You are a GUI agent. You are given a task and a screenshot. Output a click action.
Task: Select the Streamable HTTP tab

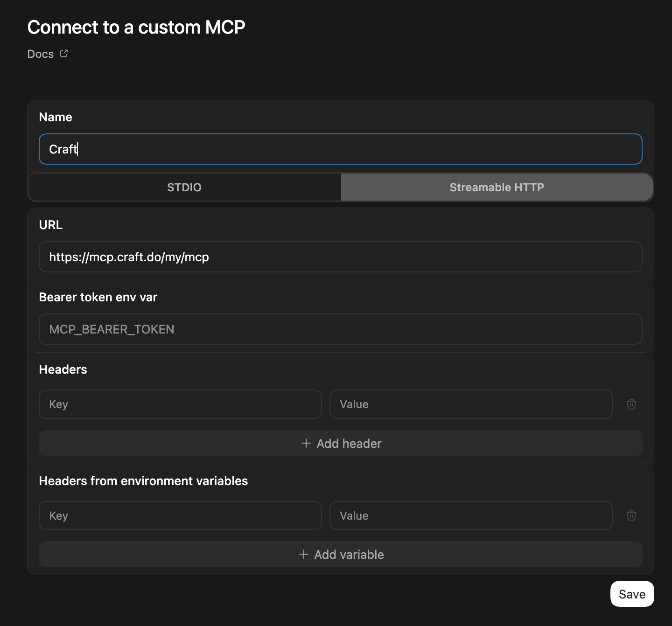pos(497,187)
